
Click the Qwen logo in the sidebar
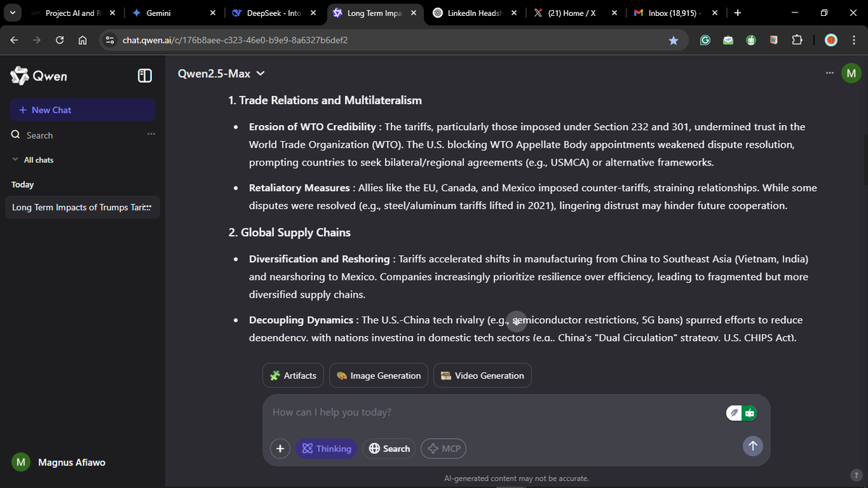(x=39, y=76)
